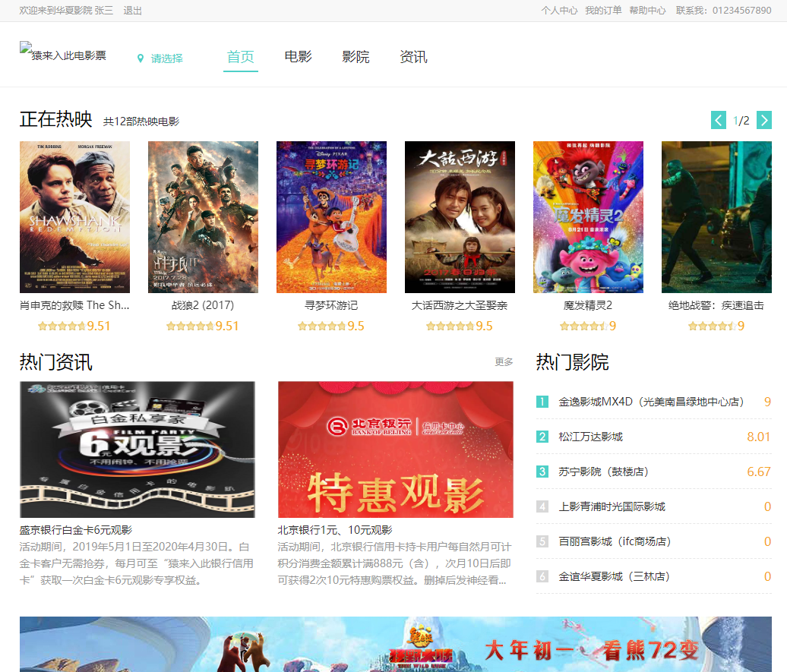Click title 绝地战警：疾速追击
The image size is (787, 672).
(x=717, y=305)
